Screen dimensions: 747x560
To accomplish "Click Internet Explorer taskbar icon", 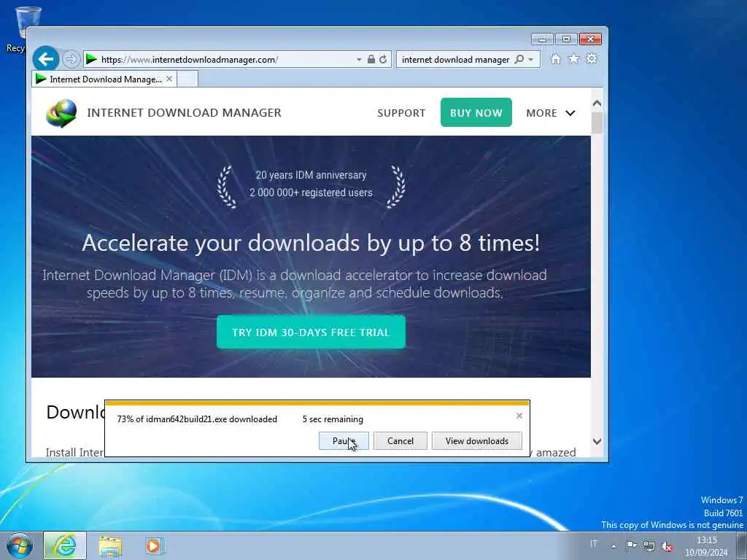I will [x=65, y=545].
